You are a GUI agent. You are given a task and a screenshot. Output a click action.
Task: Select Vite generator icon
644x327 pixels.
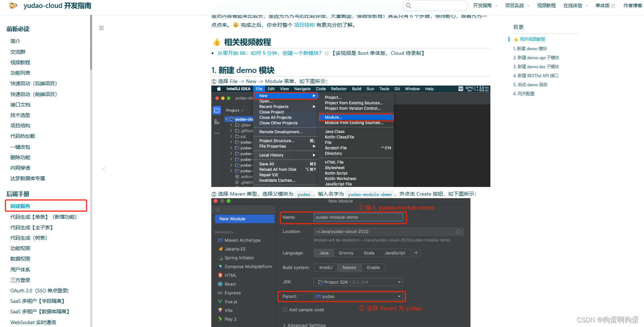tap(220, 310)
